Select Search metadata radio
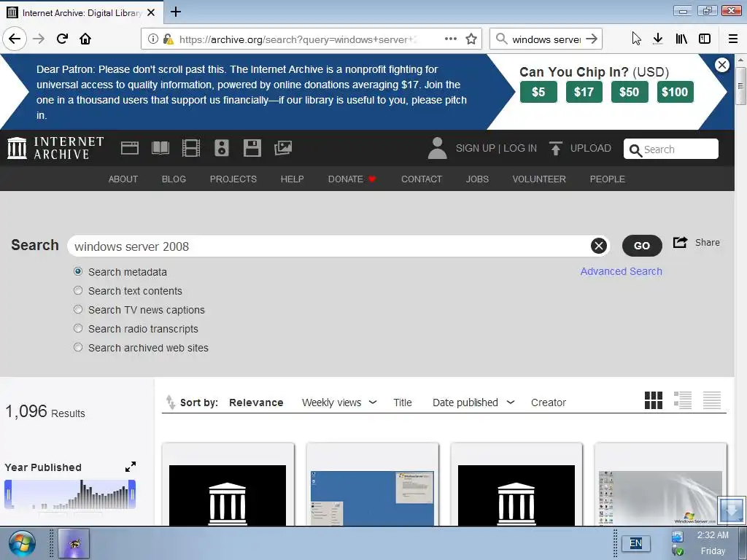The image size is (747, 560). tap(78, 271)
